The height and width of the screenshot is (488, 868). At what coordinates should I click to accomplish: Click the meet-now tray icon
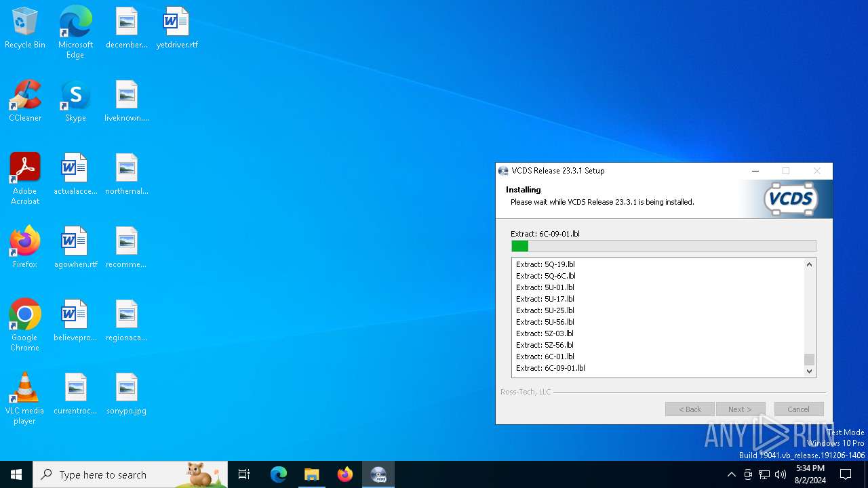[748, 474]
